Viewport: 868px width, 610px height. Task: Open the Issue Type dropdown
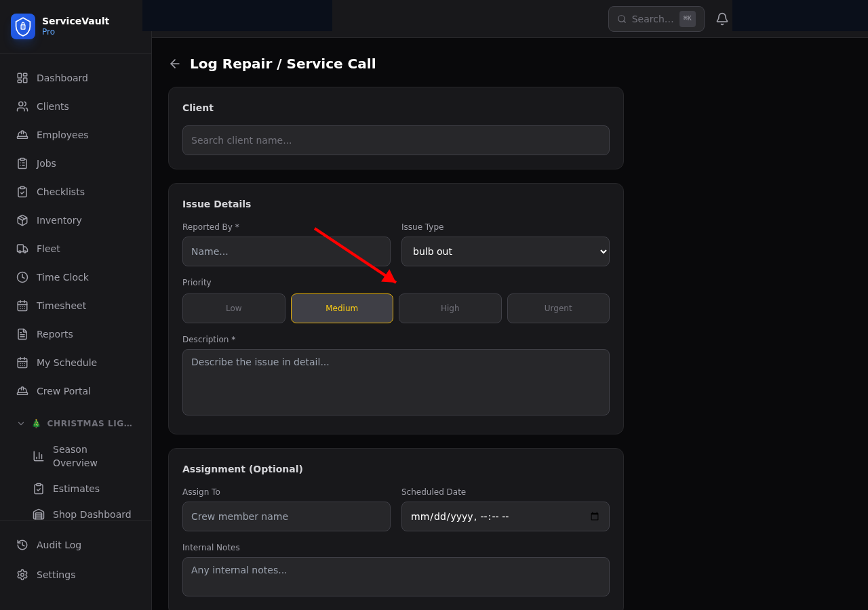[x=505, y=251]
